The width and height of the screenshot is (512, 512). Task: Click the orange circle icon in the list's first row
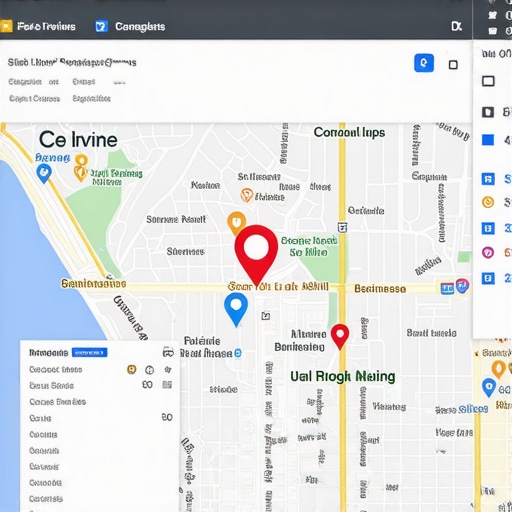pyautogui.click(x=132, y=369)
